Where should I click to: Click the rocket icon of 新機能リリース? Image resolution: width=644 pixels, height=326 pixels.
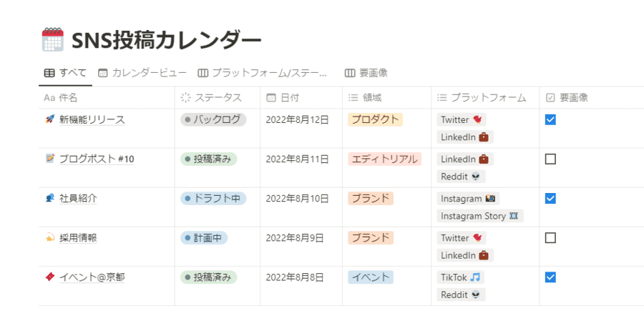click(49, 119)
